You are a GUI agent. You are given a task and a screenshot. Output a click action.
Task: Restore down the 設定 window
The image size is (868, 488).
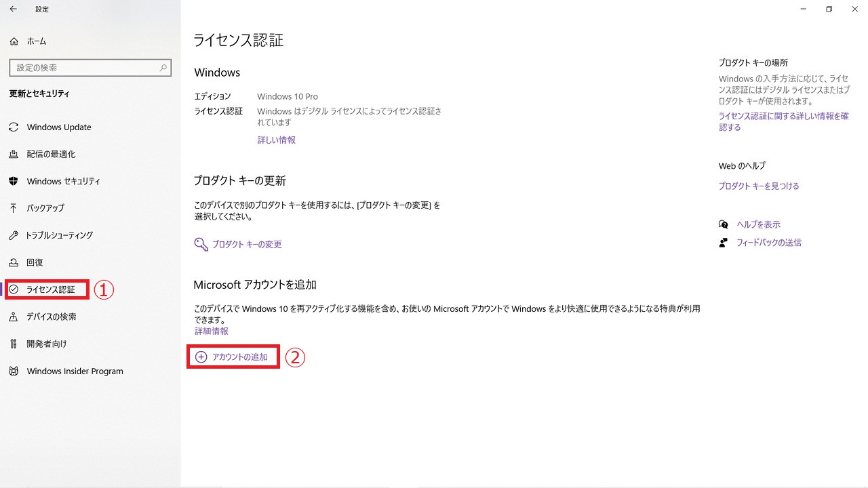[x=829, y=9]
